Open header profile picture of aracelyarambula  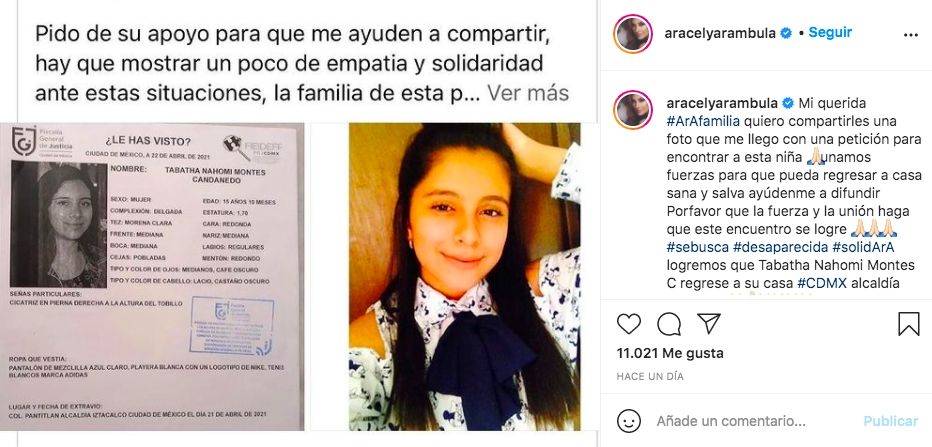click(633, 34)
